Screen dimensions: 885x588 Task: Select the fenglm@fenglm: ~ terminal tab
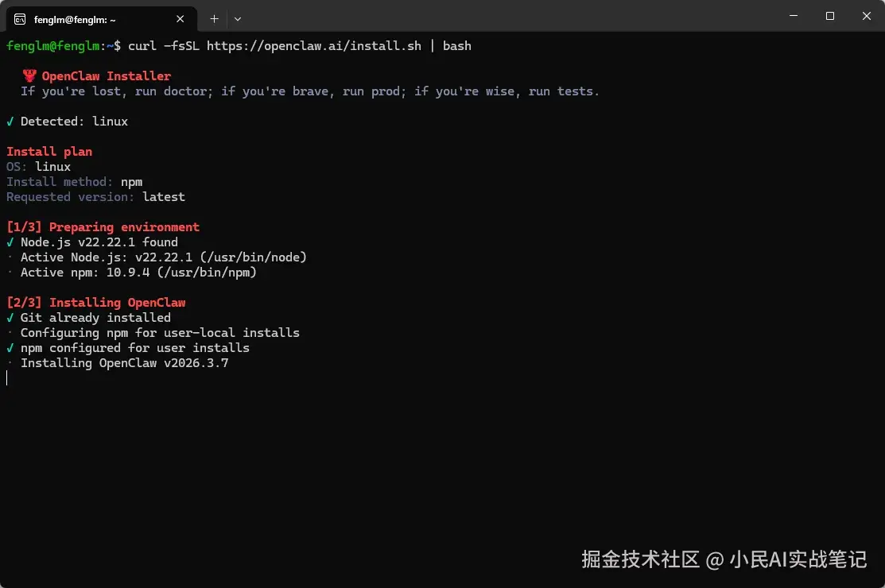pos(102,19)
